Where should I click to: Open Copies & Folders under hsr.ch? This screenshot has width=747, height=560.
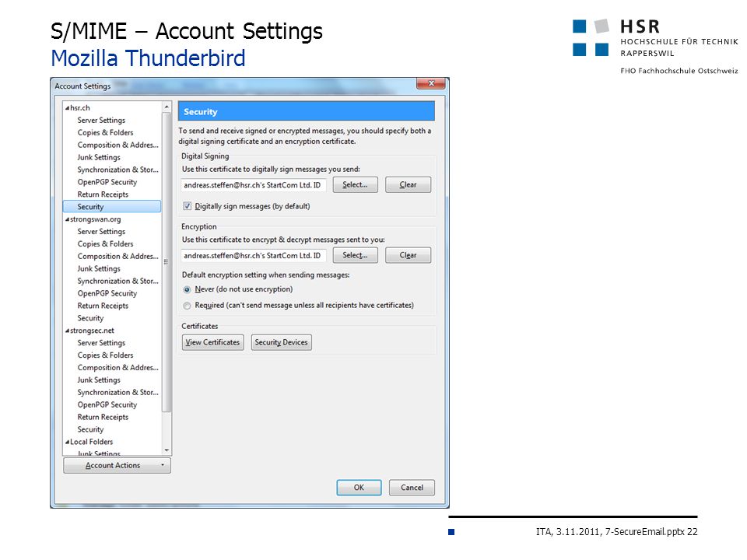pos(105,133)
